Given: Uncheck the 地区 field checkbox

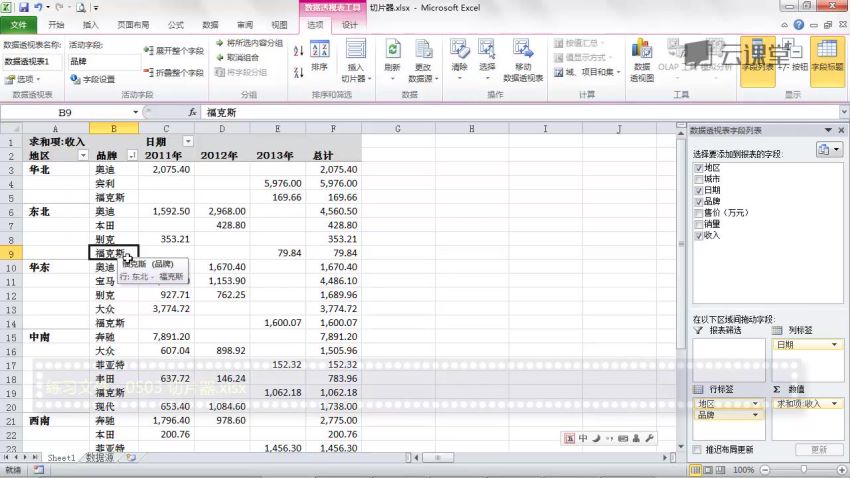Looking at the screenshot, I should pyautogui.click(x=698, y=168).
